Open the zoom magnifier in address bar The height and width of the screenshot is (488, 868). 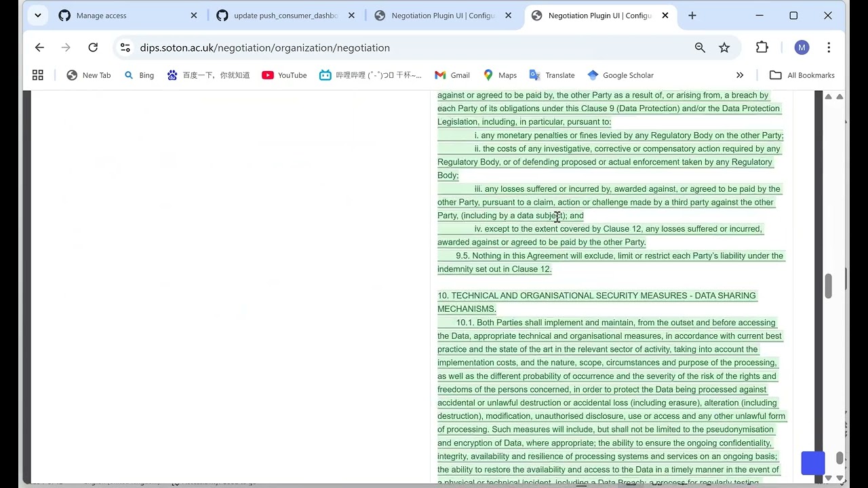700,47
